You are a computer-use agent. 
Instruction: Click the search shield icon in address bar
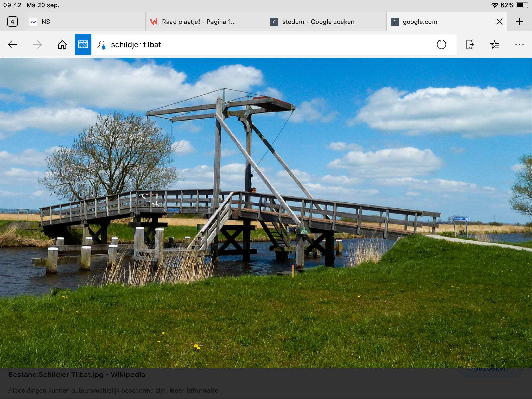pyautogui.click(x=101, y=45)
